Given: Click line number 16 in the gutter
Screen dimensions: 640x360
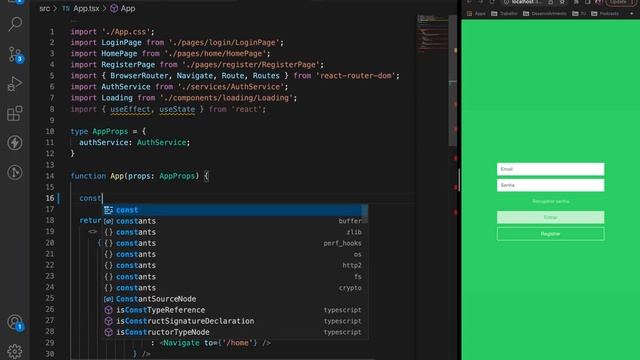Looking at the screenshot, I should 49,198.
